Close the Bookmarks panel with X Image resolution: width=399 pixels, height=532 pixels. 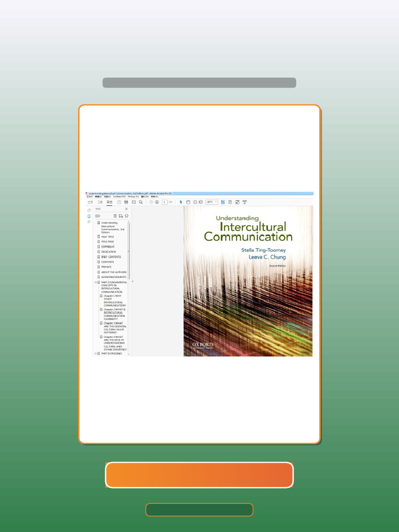127,209
